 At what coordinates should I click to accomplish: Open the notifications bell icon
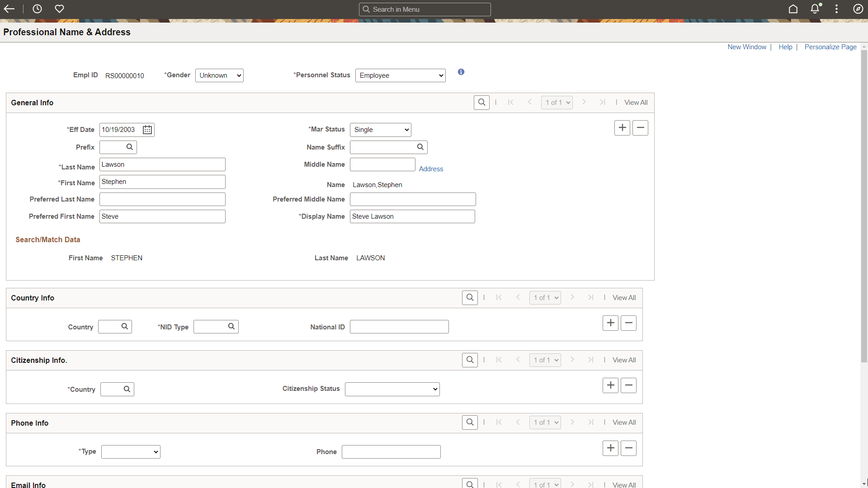pos(815,9)
